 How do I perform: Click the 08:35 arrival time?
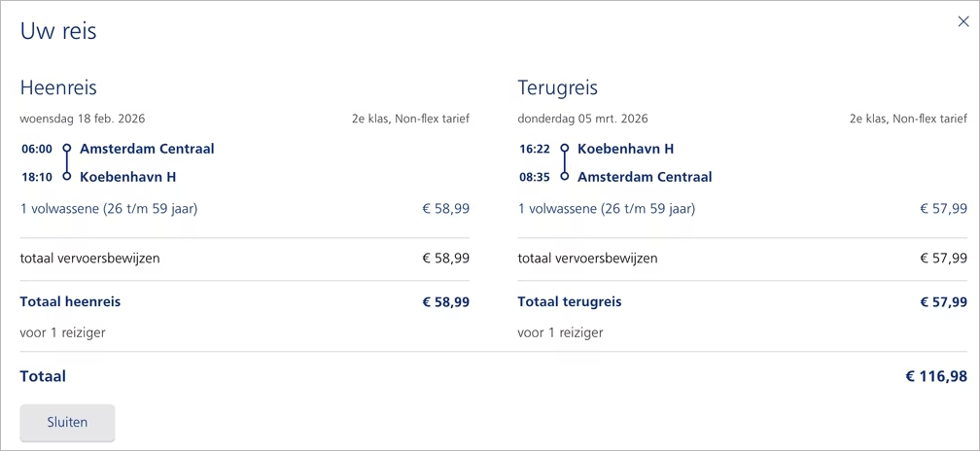click(535, 177)
